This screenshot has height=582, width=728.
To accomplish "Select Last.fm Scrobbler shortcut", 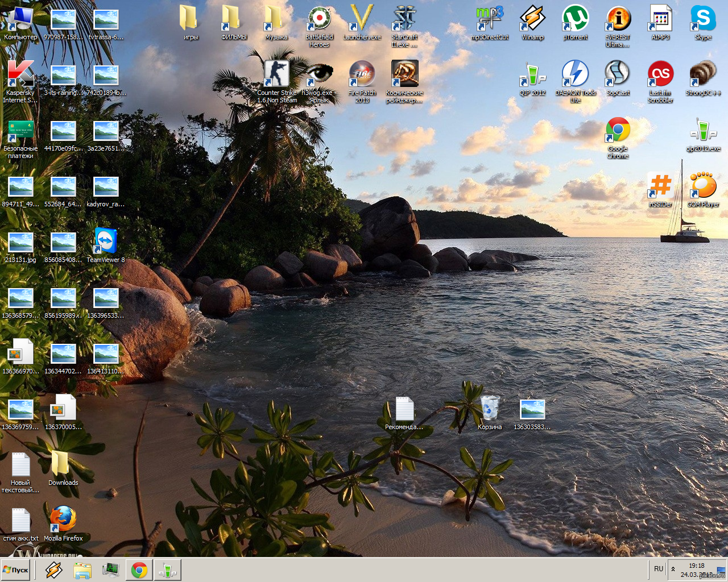I will point(660,82).
